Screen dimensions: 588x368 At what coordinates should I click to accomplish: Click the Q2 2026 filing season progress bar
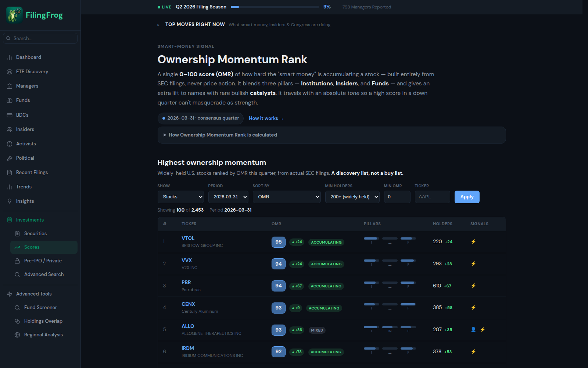click(x=275, y=7)
